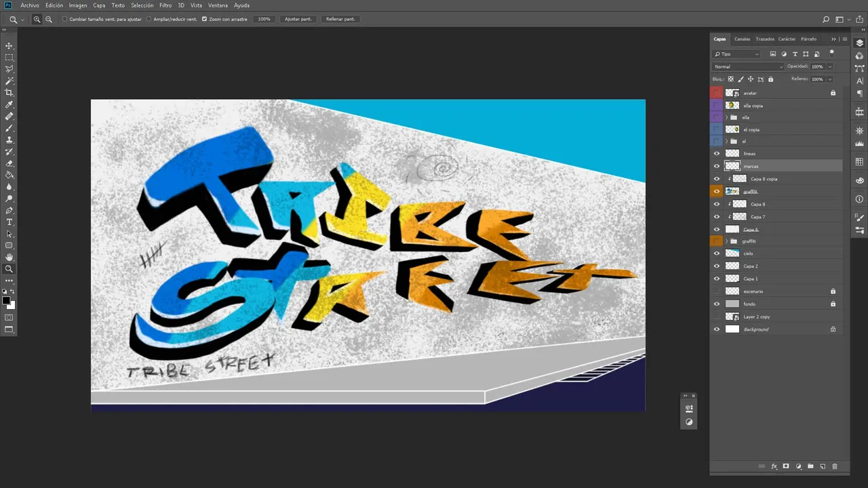Open the Properties info panel icon
The height and width of the screenshot is (488, 868).
860,199
